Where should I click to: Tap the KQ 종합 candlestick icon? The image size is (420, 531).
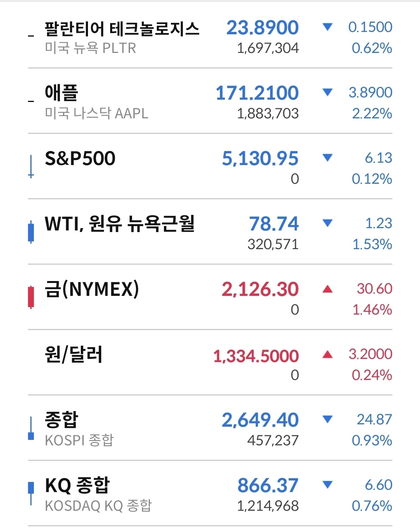(x=31, y=494)
